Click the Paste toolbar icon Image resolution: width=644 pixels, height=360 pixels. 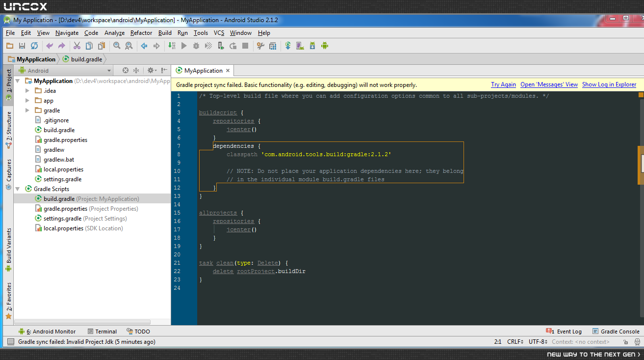click(102, 46)
